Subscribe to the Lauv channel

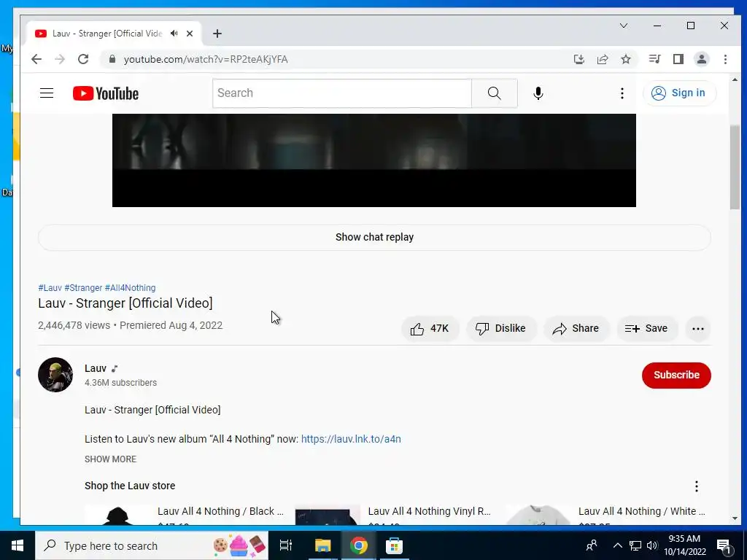tap(676, 376)
